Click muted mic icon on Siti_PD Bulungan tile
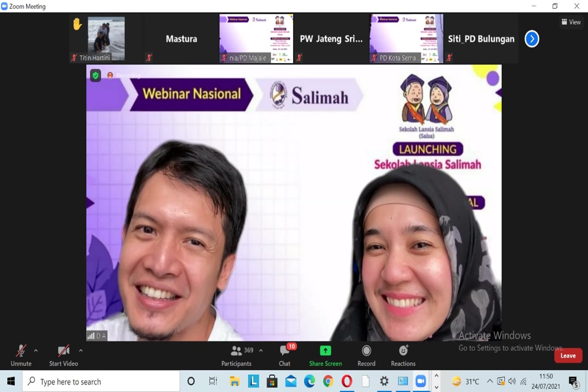This screenshot has width=588, height=392. [x=449, y=58]
